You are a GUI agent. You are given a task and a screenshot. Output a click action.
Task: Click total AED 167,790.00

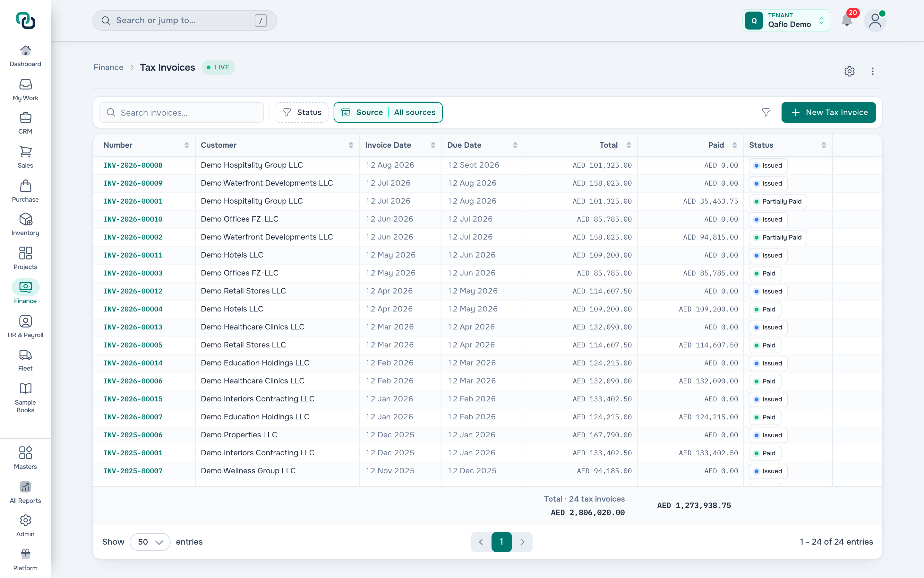tap(602, 435)
